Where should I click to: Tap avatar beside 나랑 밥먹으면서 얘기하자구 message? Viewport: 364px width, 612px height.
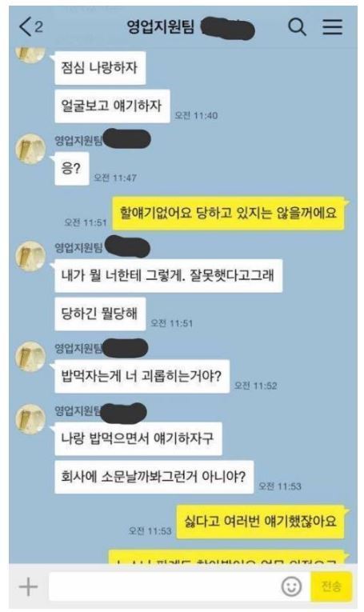coord(30,419)
